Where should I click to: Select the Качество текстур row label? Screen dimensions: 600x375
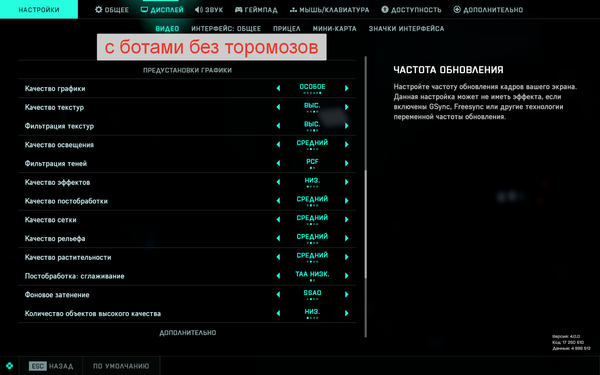54,108
